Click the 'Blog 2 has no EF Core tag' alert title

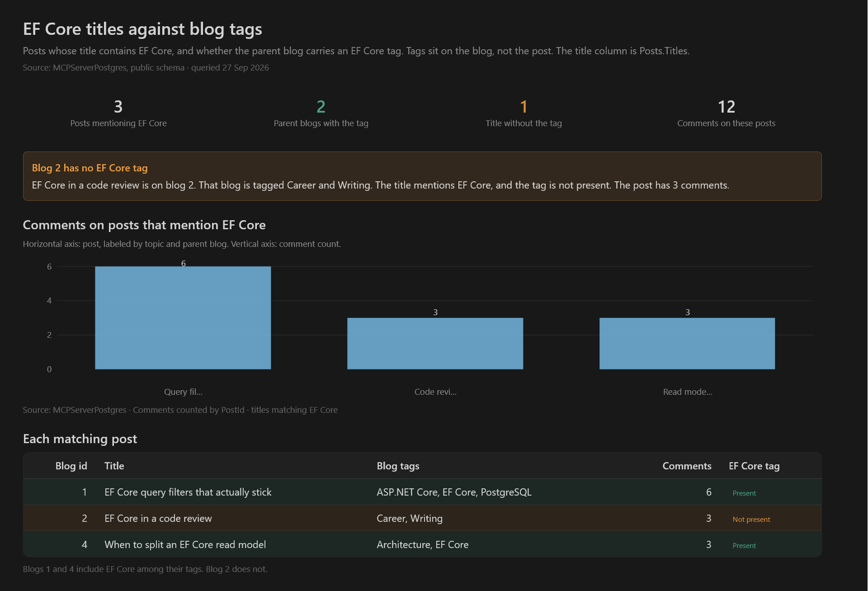[x=90, y=168]
